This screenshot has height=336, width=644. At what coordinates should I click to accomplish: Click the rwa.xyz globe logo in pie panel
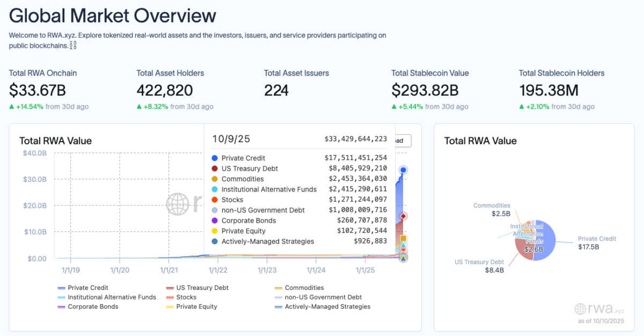[x=580, y=309]
